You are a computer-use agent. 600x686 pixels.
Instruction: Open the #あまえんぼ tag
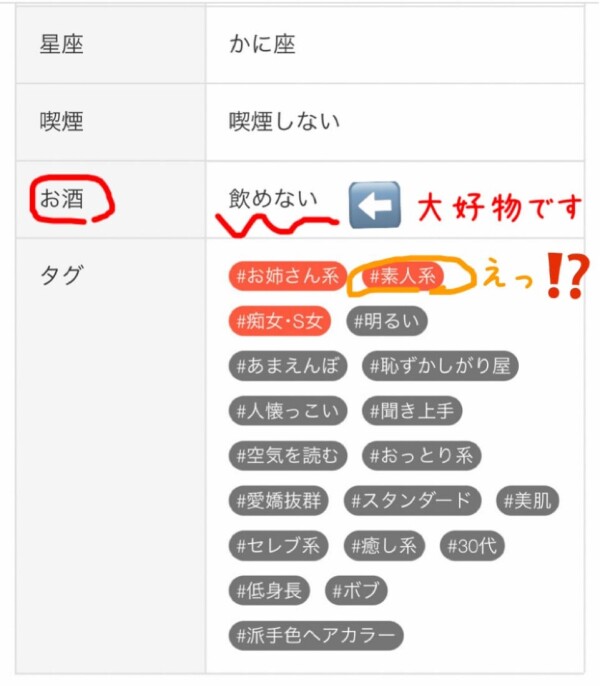click(x=288, y=366)
